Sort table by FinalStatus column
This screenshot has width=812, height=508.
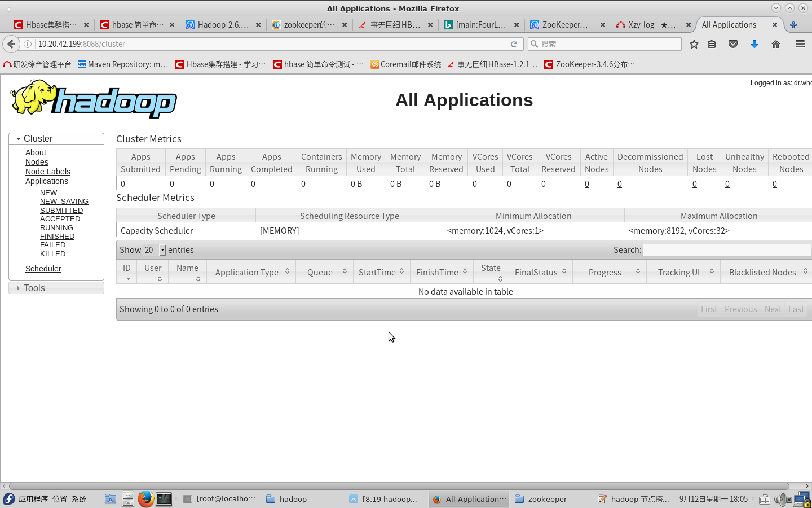[x=541, y=272]
